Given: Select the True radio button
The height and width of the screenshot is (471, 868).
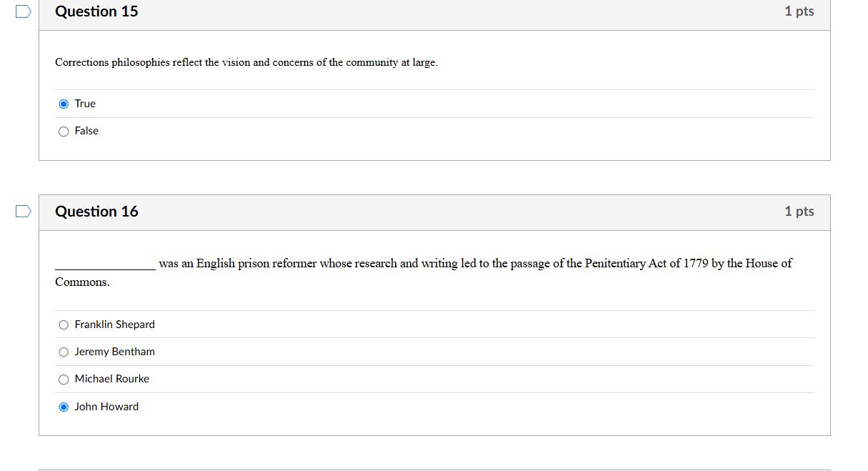Looking at the screenshot, I should pyautogui.click(x=64, y=104).
